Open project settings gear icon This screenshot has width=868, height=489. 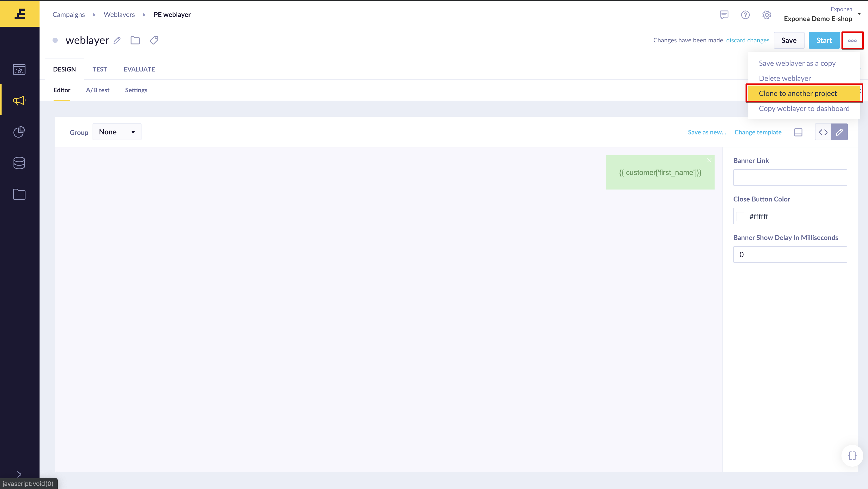coord(767,15)
